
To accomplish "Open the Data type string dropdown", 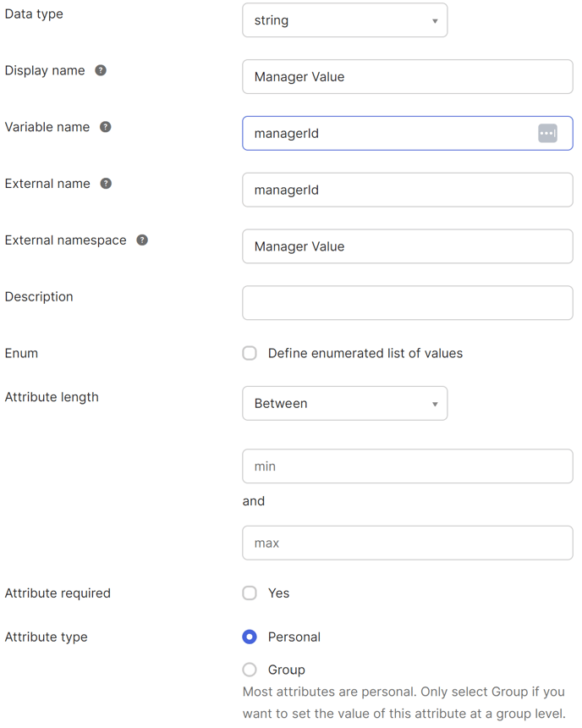I will [x=345, y=20].
